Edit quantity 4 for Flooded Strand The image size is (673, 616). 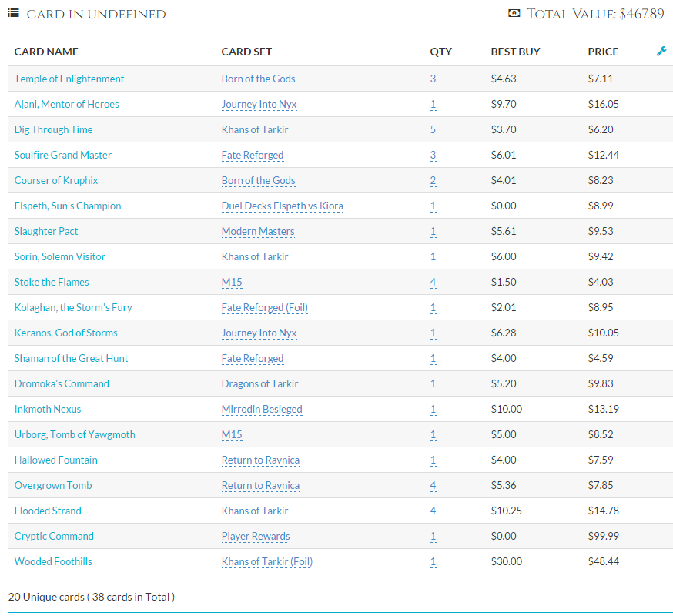point(433,511)
